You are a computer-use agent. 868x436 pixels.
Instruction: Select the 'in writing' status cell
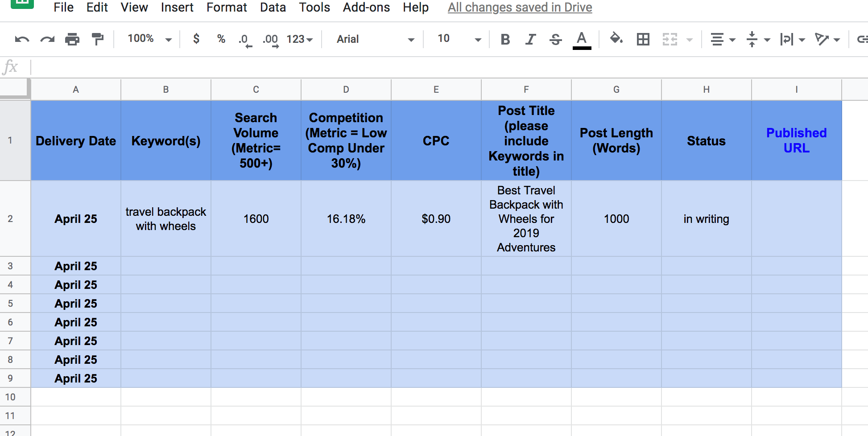(707, 218)
